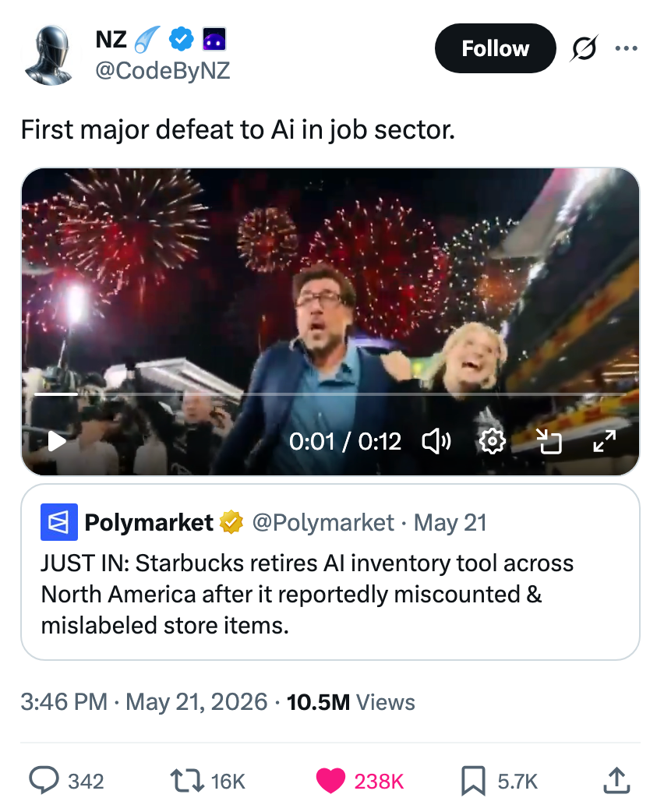The height and width of the screenshot is (812, 664).
Task: Mute the video using speaker icon
Action: (x=436, y=442)
